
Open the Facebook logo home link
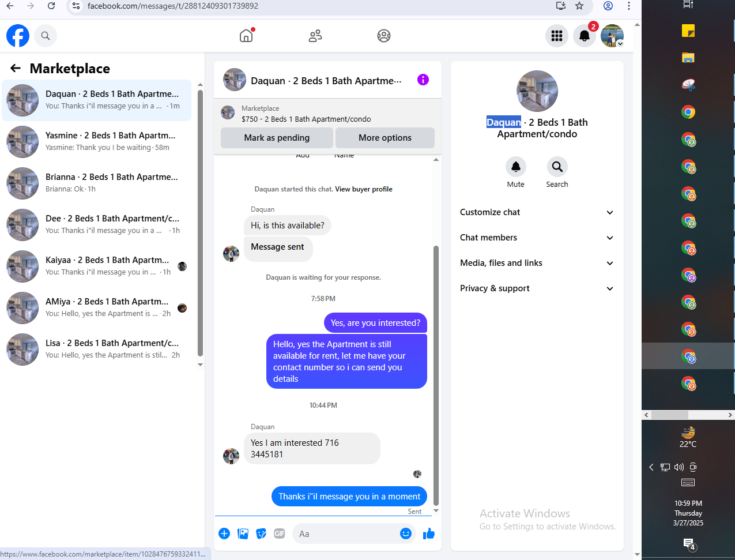tap(18, 36)
